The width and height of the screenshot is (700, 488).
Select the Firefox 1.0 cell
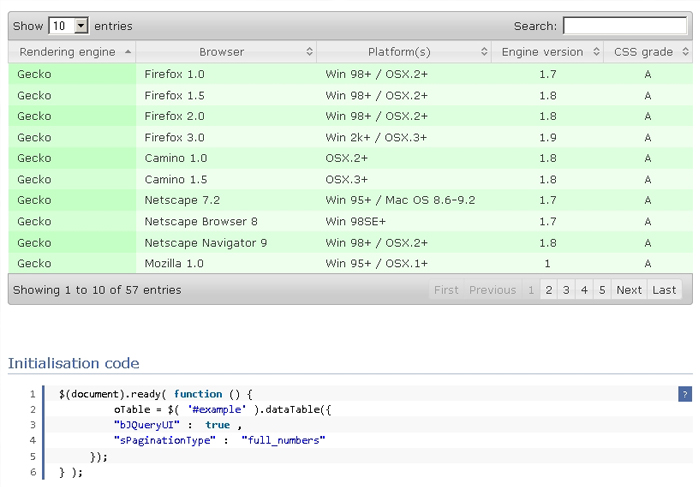(226, 74)
